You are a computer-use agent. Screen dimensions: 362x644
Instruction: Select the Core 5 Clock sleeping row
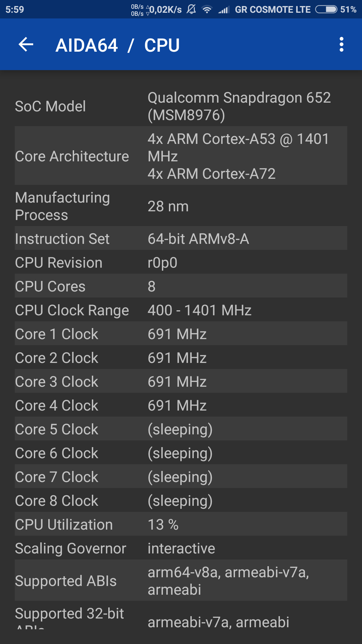point(181,429)
